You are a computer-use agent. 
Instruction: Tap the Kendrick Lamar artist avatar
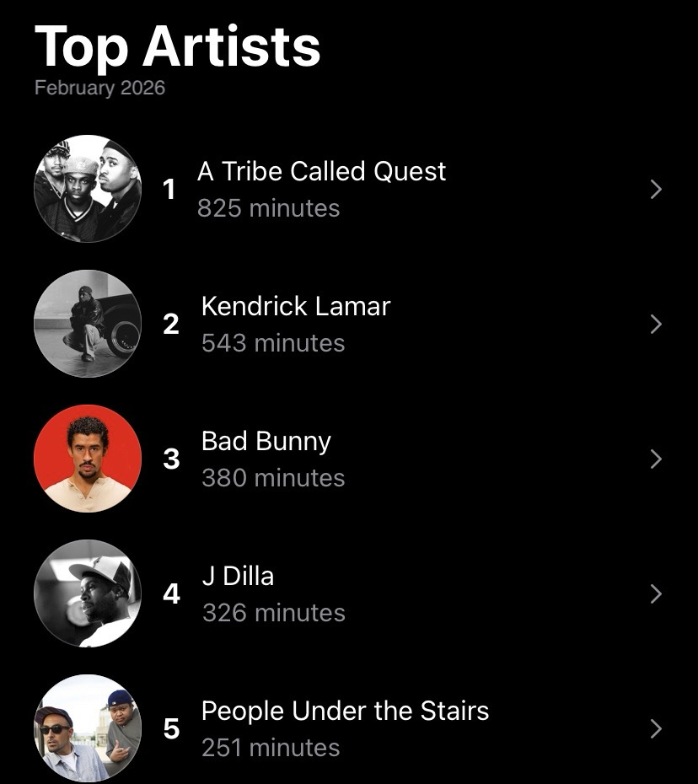[x=88, y=324]
